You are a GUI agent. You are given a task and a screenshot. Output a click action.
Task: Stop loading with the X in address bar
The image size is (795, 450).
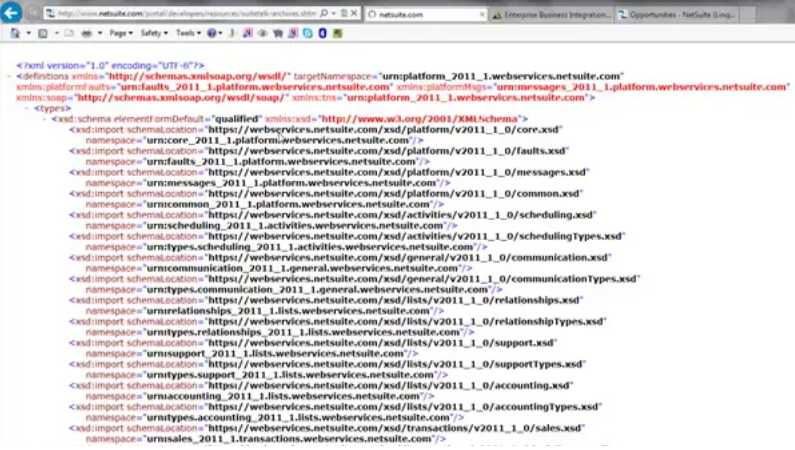click(x=354, y=14)
